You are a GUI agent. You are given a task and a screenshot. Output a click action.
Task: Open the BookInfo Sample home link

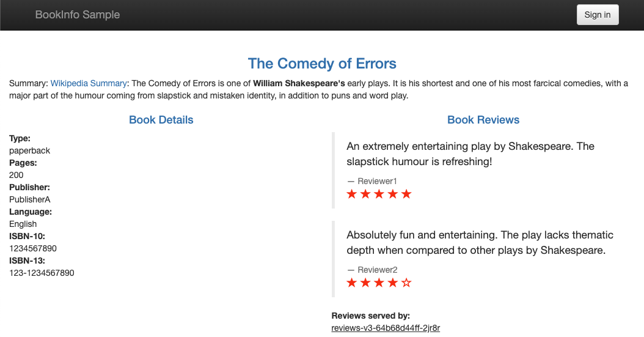(78, 15)
